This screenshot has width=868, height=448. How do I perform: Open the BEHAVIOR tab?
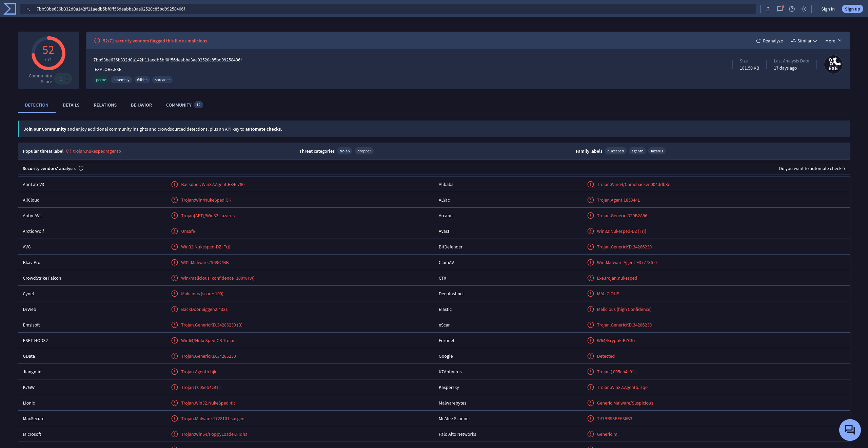coord(141,105)
